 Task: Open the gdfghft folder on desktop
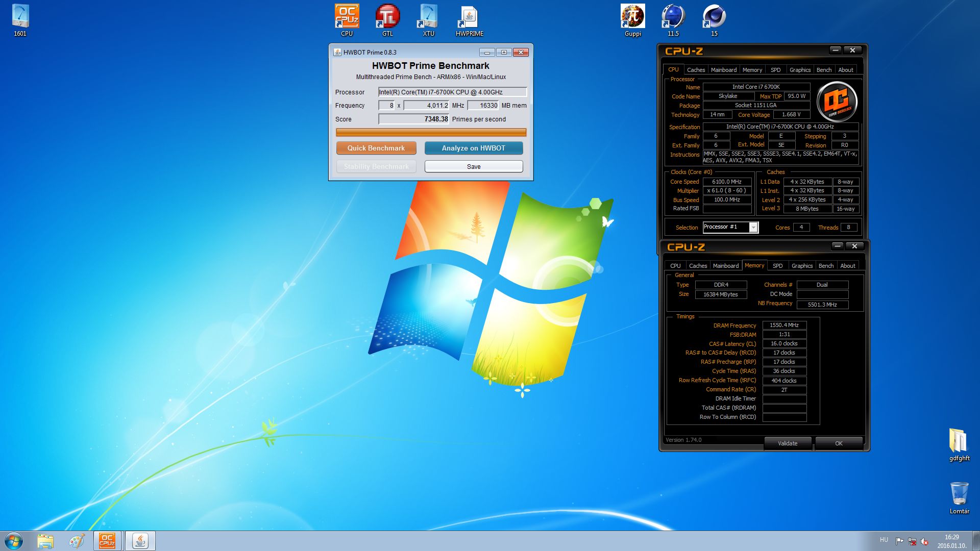click(x=959, y=441)
